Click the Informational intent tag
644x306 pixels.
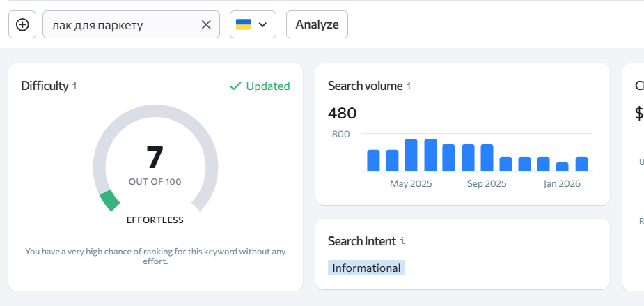[x=366, y=268]
